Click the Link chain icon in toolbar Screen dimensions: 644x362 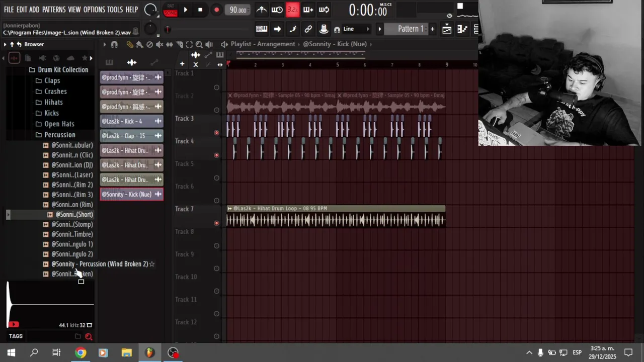pyautogui.click(x=308, y=29)
